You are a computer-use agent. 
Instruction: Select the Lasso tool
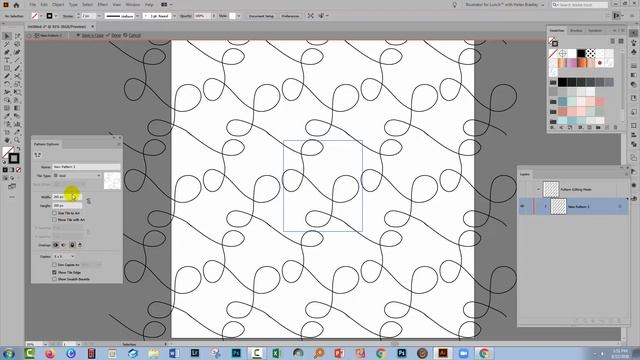point(17,44)
